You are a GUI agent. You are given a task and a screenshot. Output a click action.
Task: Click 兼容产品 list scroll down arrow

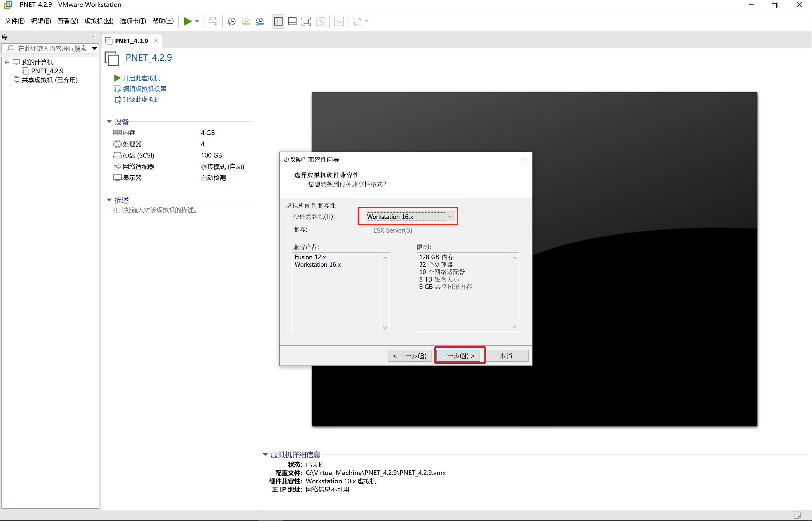coord(385,328)
